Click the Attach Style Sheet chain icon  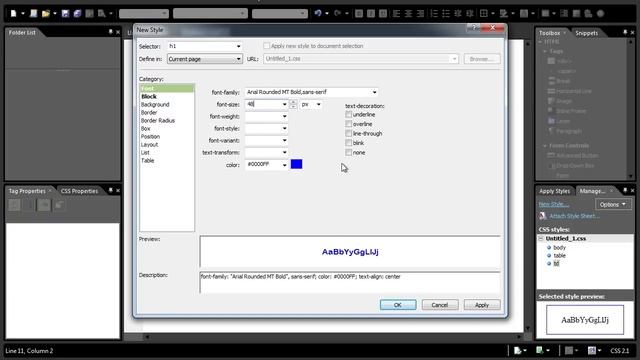pyautogui.click(x=542, y=216)
